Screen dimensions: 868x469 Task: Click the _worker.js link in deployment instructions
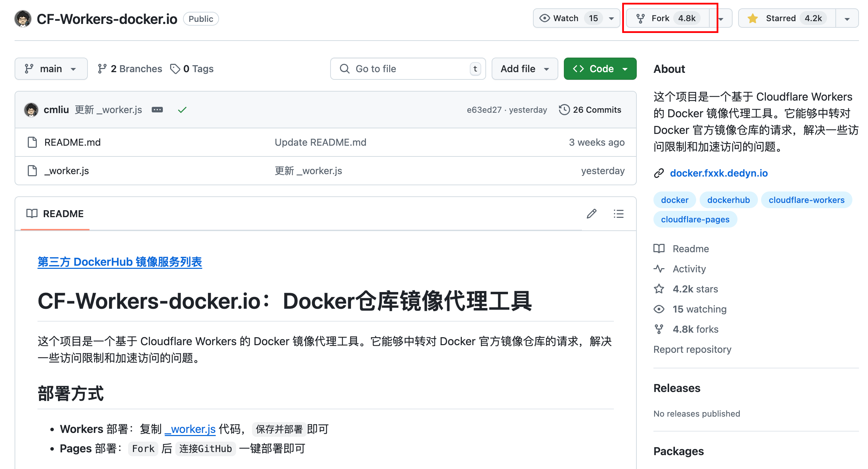point(190,429)
